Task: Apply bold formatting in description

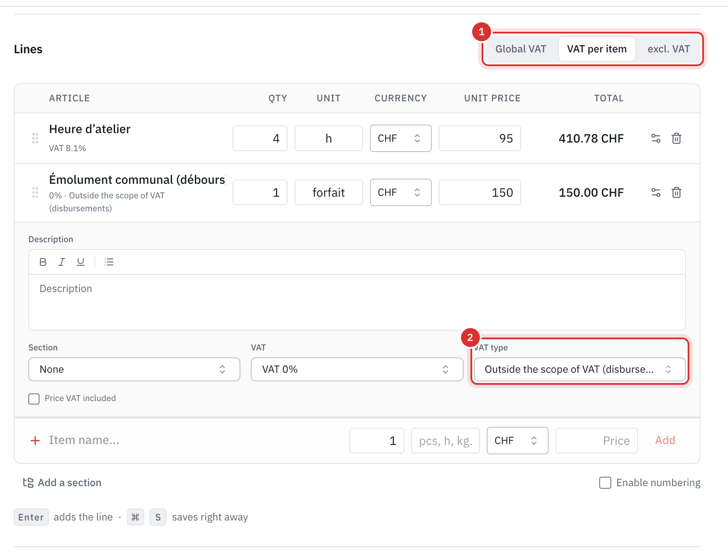Action: pos(43,262)
